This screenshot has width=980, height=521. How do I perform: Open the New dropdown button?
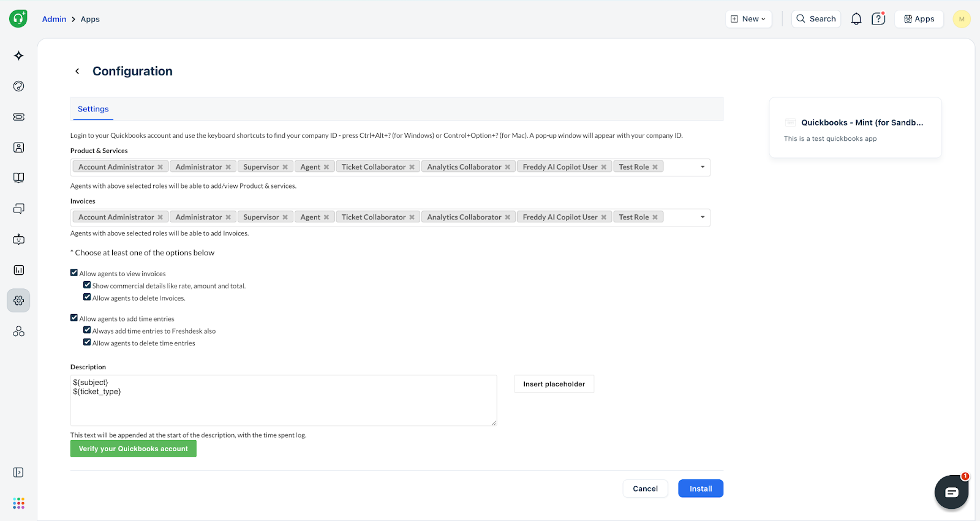[748, 19]
